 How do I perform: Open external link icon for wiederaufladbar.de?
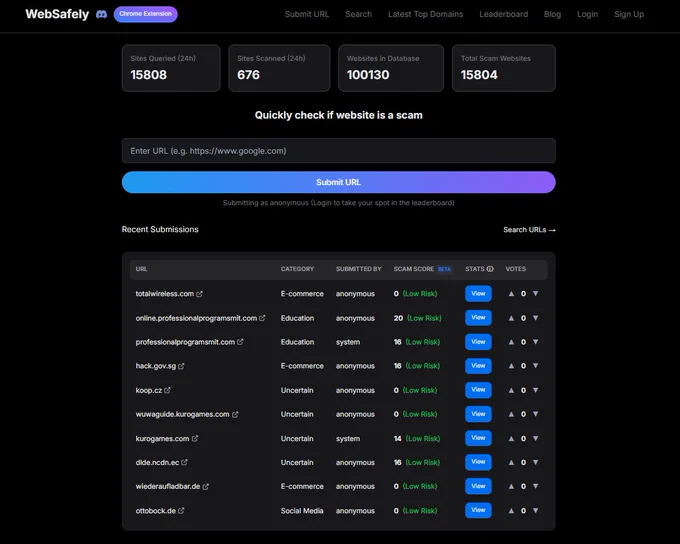(206, 487)
